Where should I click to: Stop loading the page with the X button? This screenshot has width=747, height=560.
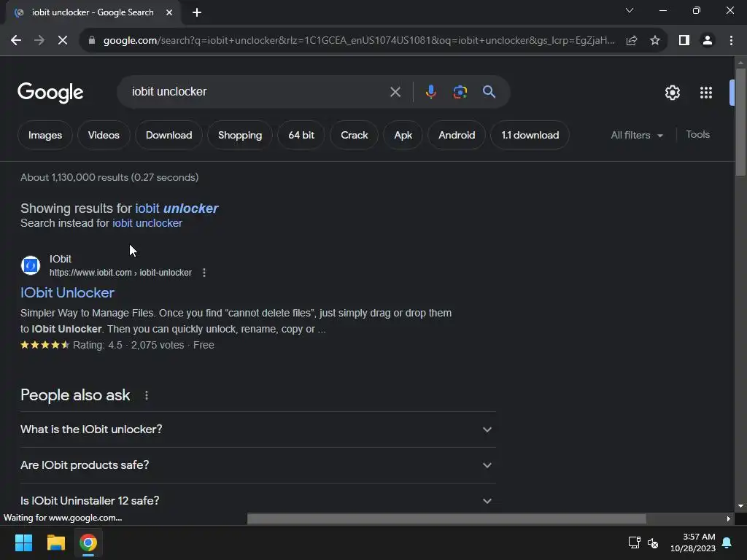coord(63,41)
